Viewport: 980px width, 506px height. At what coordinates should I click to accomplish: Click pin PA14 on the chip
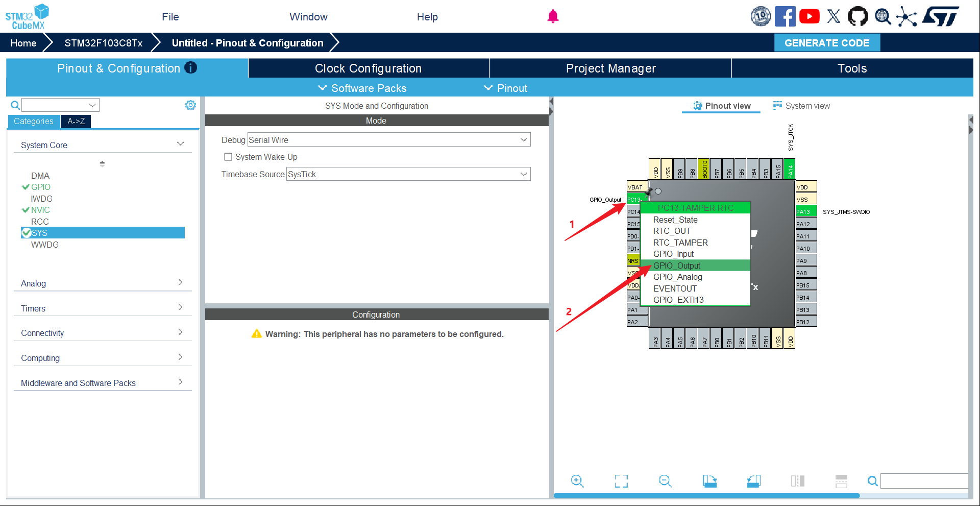[790, 169]
